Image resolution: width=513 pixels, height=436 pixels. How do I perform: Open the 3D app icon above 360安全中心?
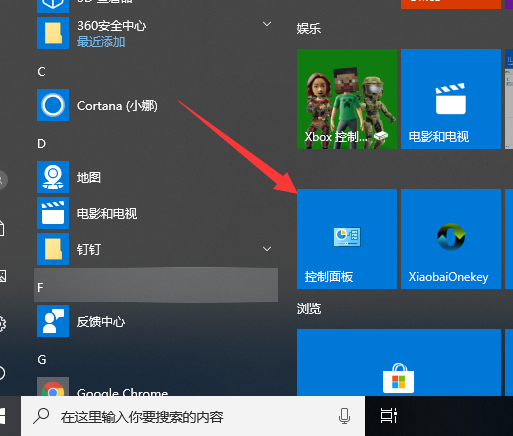pos(53,6)
